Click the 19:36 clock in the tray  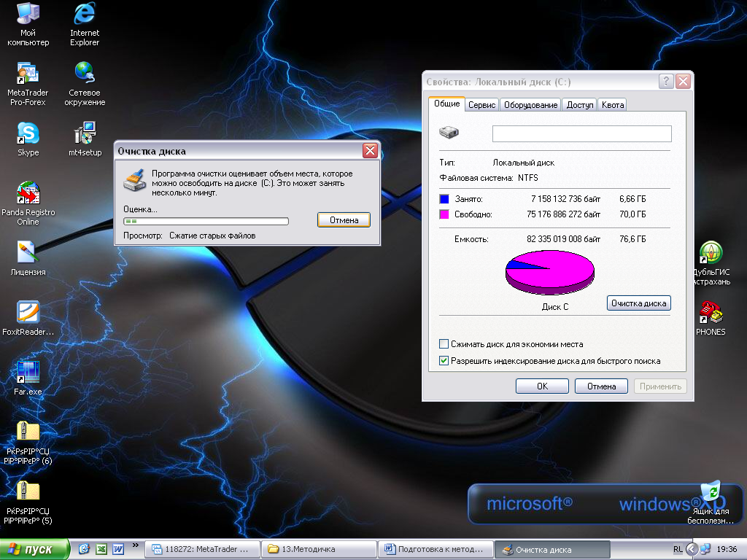pyautogui.click(x=727, y=549)
